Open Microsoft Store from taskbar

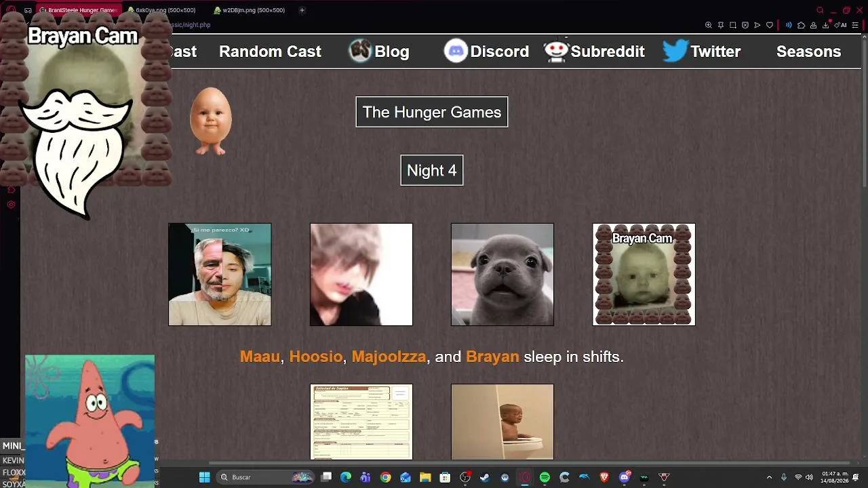pyautogui.click(x=445, y=477)
